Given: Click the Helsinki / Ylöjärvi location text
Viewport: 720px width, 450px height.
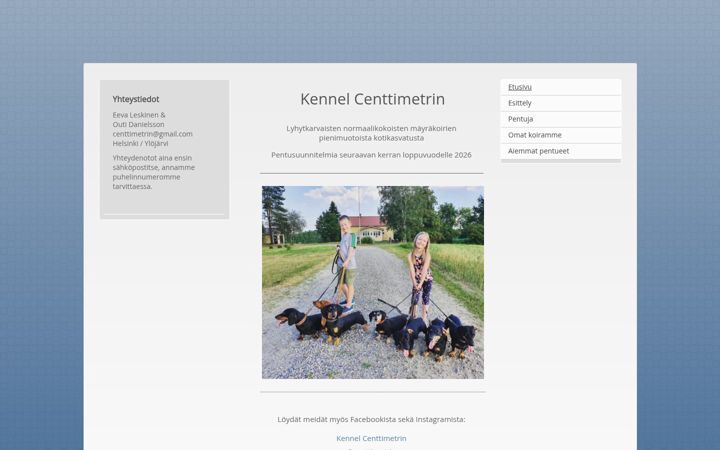Looking at the screenshot, I should [141, 143].
